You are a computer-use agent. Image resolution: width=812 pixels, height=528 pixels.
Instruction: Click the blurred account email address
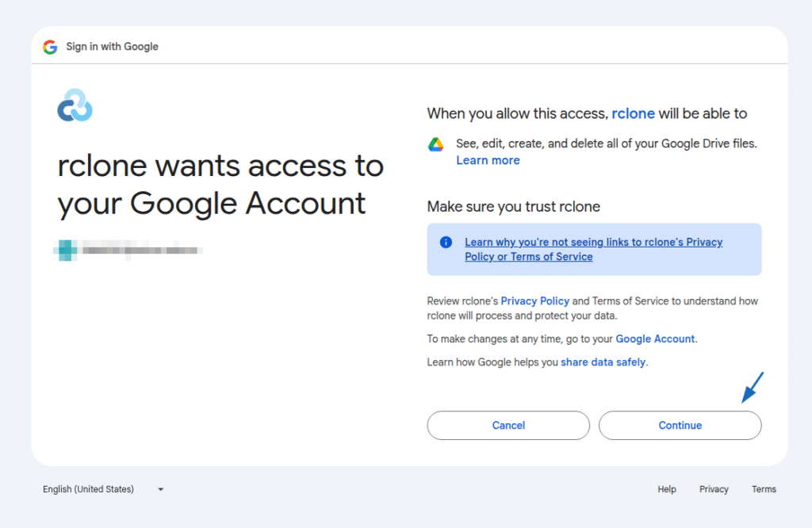click(141, 251)
